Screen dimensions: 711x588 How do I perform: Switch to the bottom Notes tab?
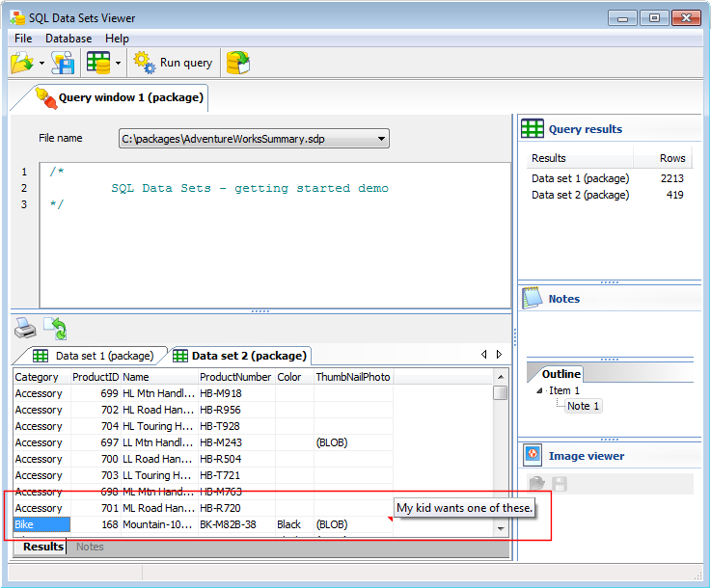pos(90,547)
